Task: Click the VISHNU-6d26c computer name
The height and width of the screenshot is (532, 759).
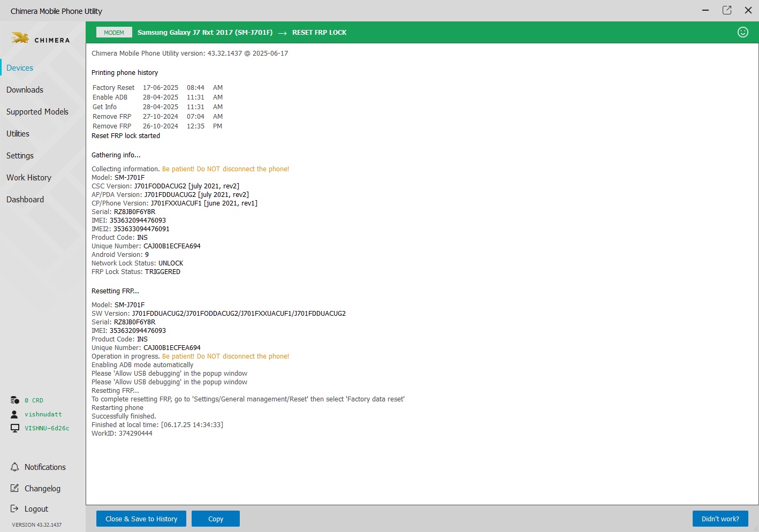Action: (47, 428)
